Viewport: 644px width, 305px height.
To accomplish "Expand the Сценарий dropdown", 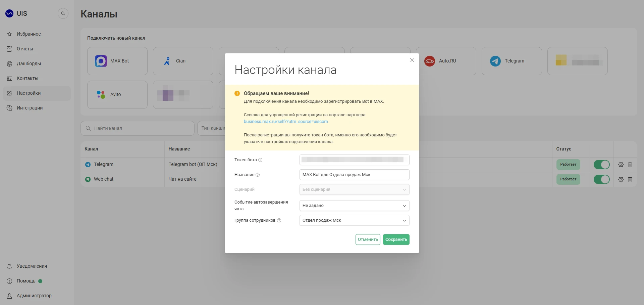I will pos(354,189).
